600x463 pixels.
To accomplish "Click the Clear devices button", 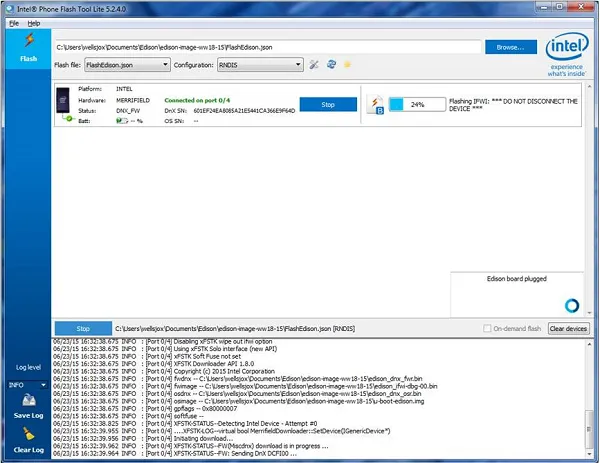I will [x=569, y=328].
